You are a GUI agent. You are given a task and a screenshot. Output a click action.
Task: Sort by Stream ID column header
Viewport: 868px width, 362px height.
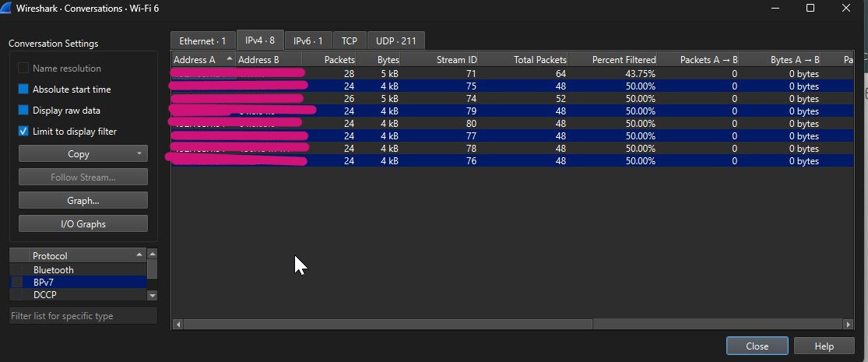coord(439,59)
